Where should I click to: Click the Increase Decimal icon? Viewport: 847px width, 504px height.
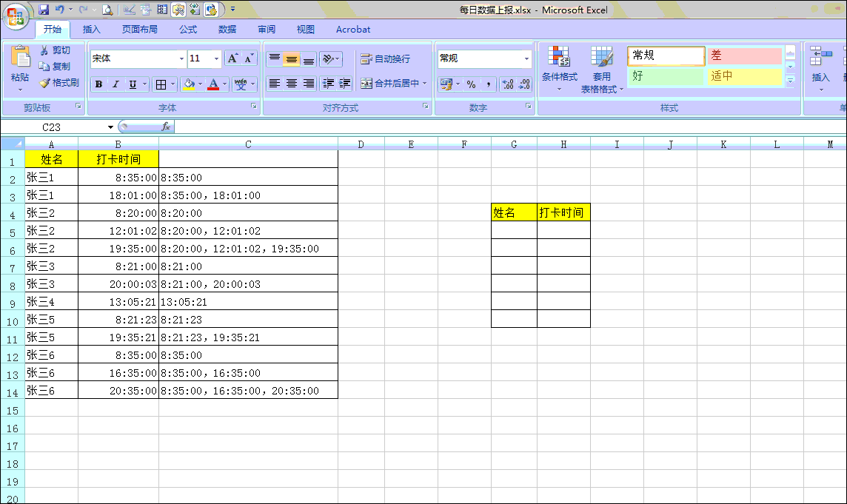tap(508, 84)
